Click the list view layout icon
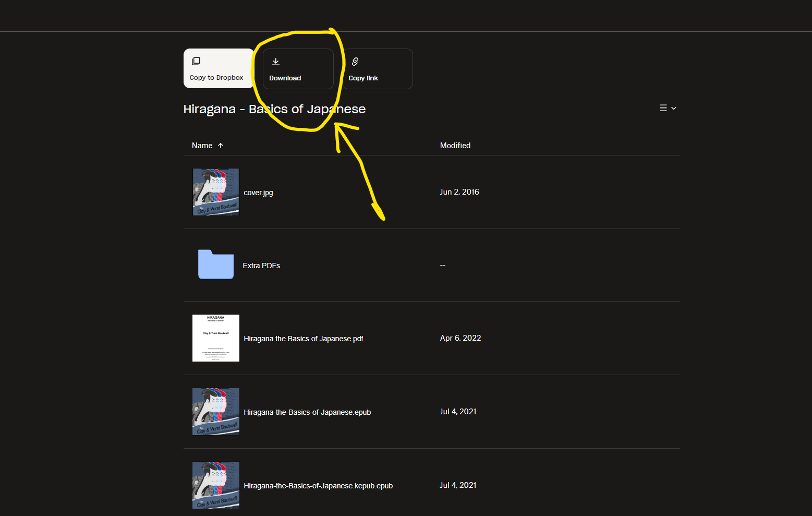 [663, 108]
